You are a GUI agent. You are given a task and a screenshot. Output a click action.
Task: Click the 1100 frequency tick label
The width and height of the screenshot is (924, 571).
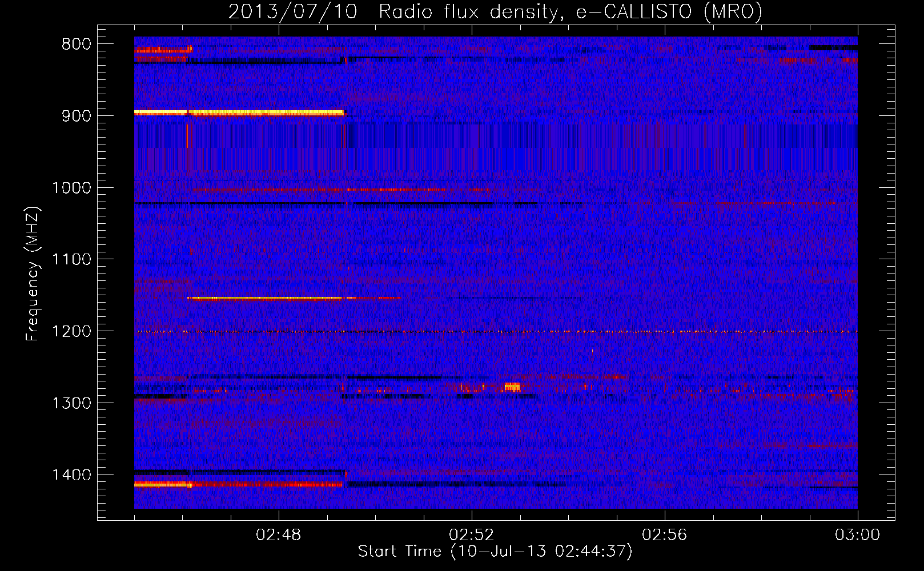tap(71, 260)
